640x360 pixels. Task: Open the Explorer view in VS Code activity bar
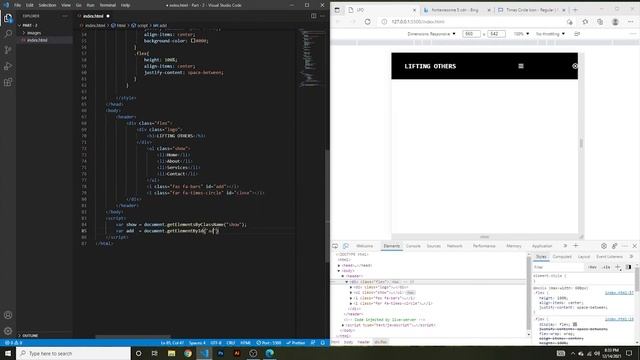coord(8,18)
